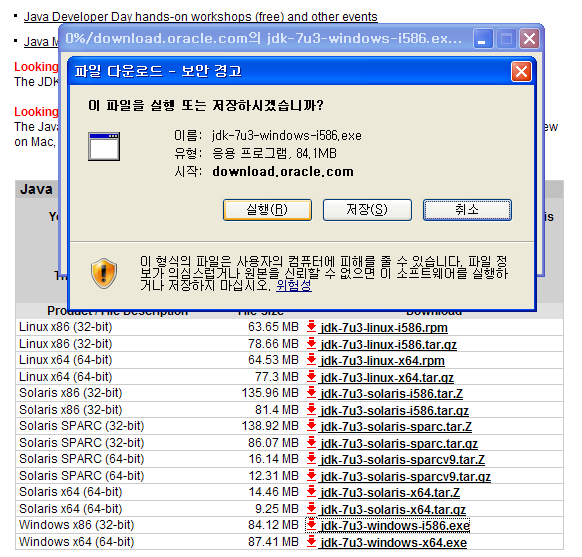Click red download arrow for solaris-sparcv9.tar.gz
This screenshot has width=582, height=557.
[311, 475]
